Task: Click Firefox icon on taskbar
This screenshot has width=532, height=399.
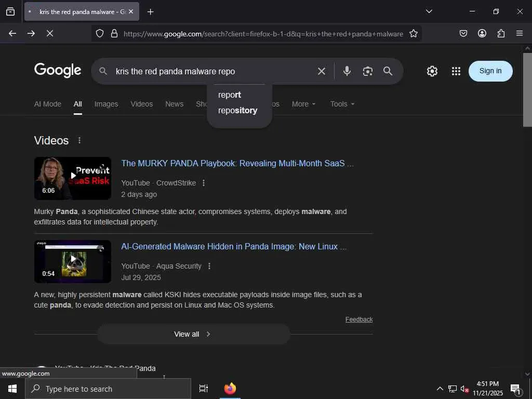Action: [x=230, y=389]
